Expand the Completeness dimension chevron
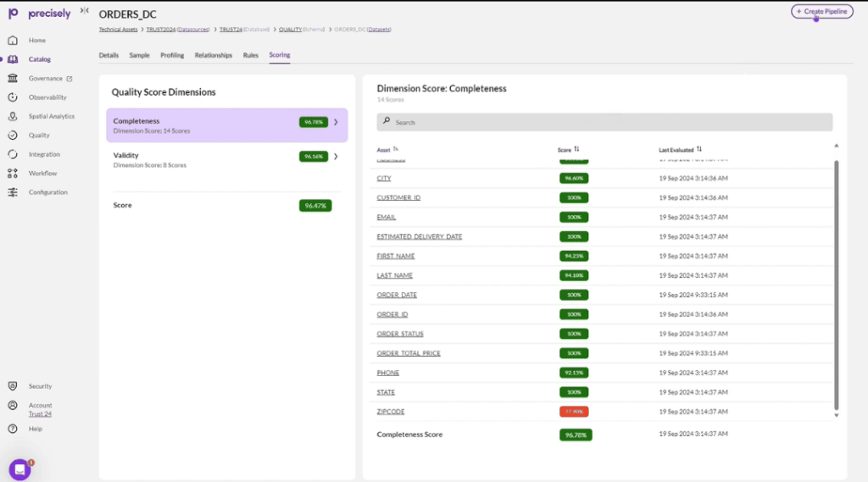868x482 pixels. coord(336,122)
